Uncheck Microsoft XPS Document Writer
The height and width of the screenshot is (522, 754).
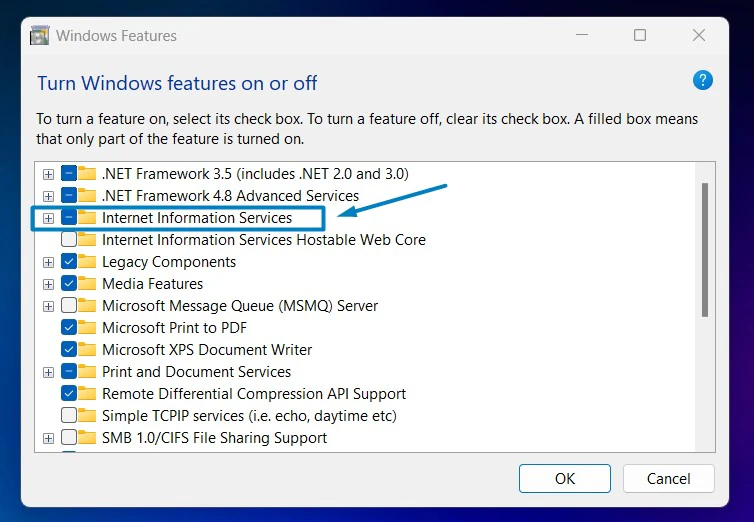tap(69, 349)
